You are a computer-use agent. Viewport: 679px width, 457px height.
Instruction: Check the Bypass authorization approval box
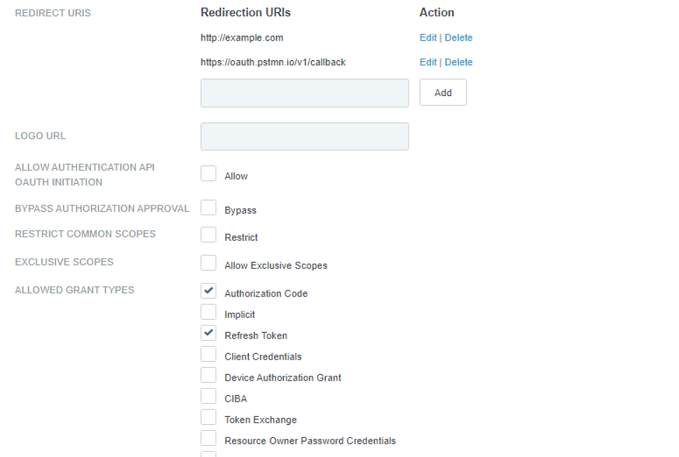pyautogui.click(x=208, y=207)
